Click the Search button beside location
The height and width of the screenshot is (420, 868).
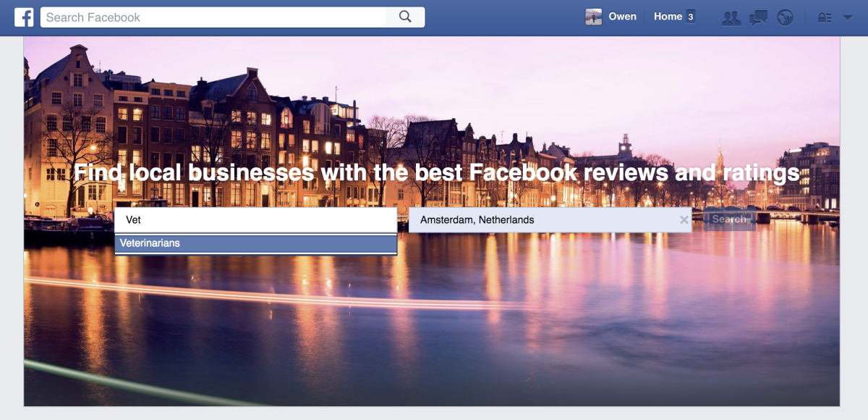[729, 219]
